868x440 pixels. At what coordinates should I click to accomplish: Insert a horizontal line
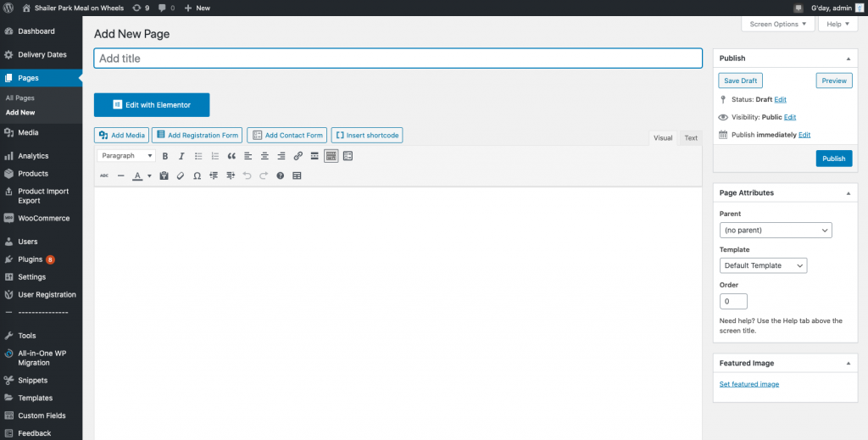[120, 176]
